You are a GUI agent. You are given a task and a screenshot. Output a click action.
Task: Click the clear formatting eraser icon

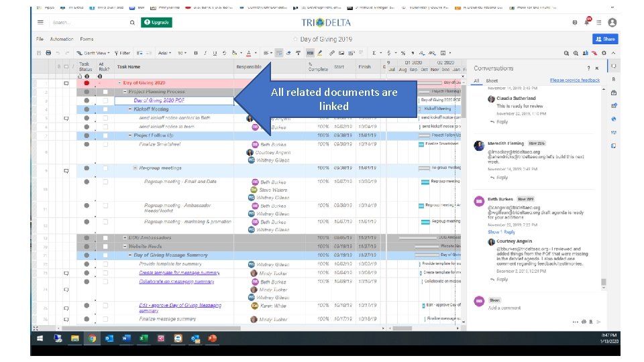[x=288, y=53]
